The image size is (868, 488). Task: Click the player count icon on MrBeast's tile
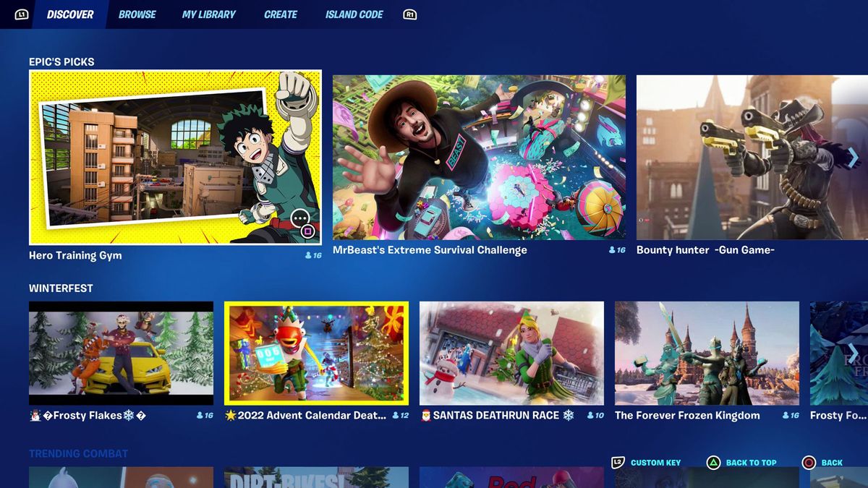pyautogui.click(x=611, y=250)
